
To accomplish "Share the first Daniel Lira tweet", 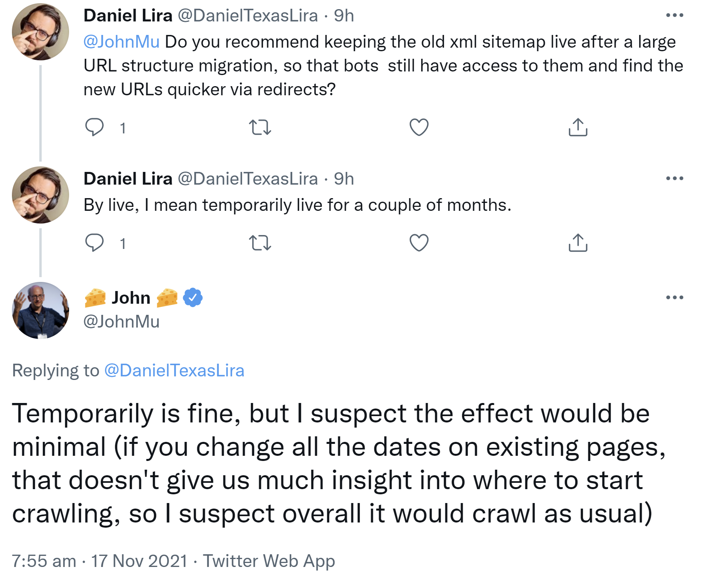I will [578, 127].
